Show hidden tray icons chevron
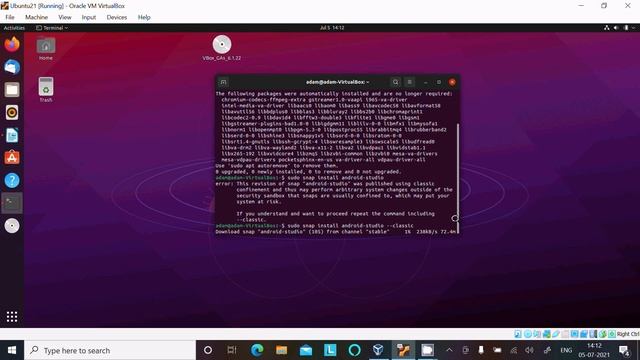This screenshot has height=360, width=640. point(449,350)
